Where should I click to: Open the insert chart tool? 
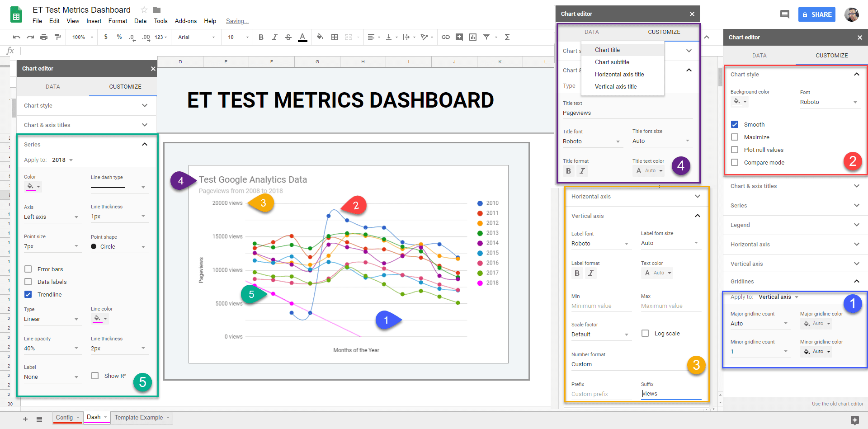tap(473, 37)
